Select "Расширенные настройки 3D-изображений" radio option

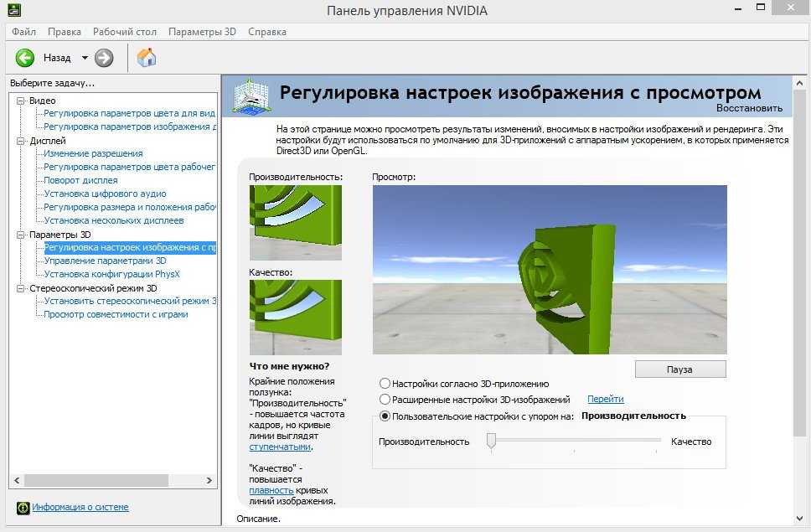tap(385, 400)
